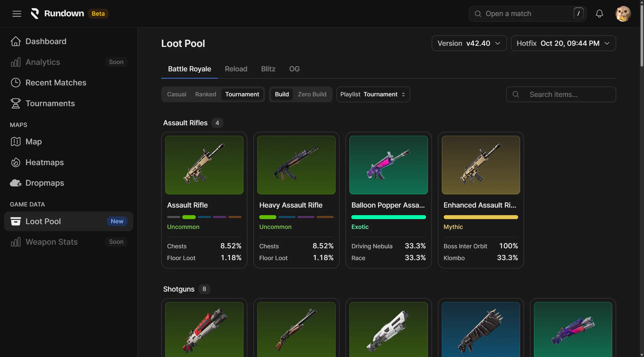Switch to Reload tab
Viewport: 644px width, 357px height.
(236, 69)
